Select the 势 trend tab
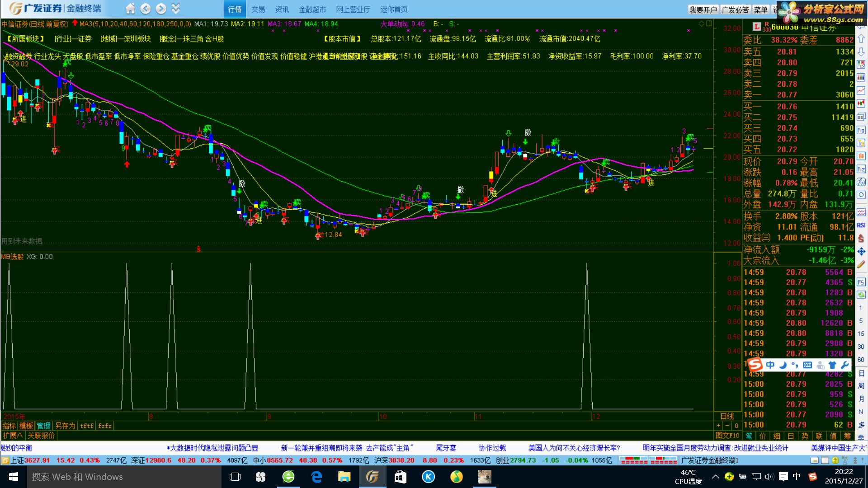 [805, 436]
